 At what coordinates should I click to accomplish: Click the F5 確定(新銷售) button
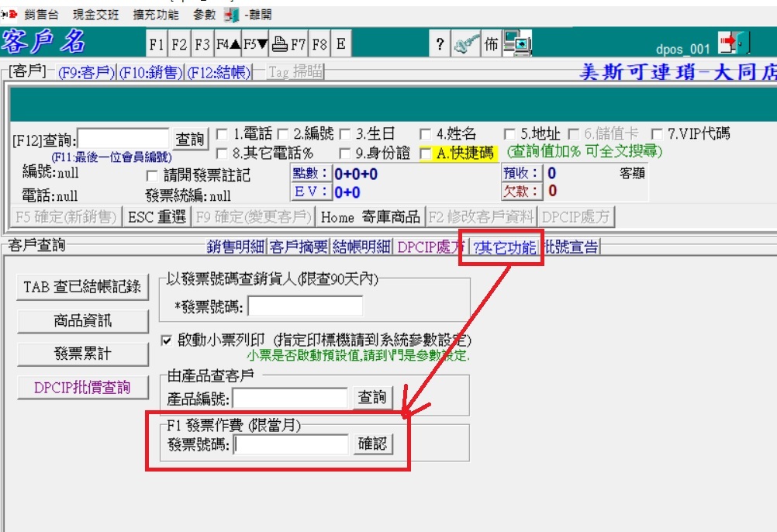[66, 217]
